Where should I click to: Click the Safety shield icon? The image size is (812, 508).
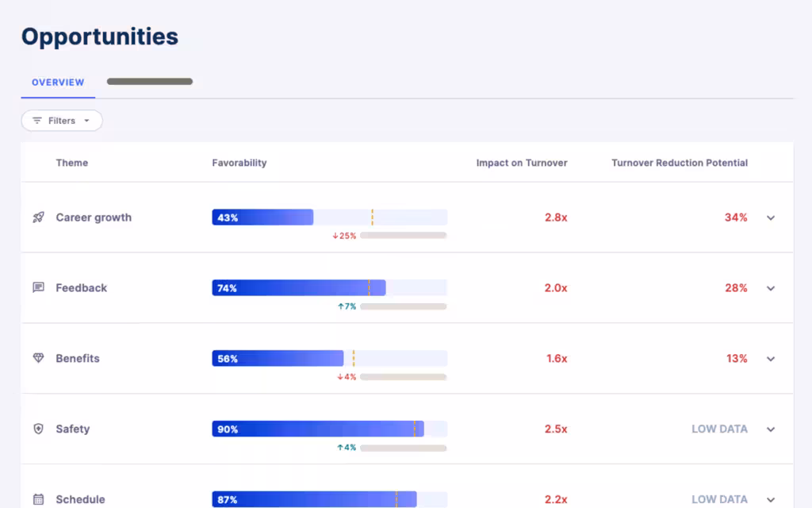click(x=38, y=429)
